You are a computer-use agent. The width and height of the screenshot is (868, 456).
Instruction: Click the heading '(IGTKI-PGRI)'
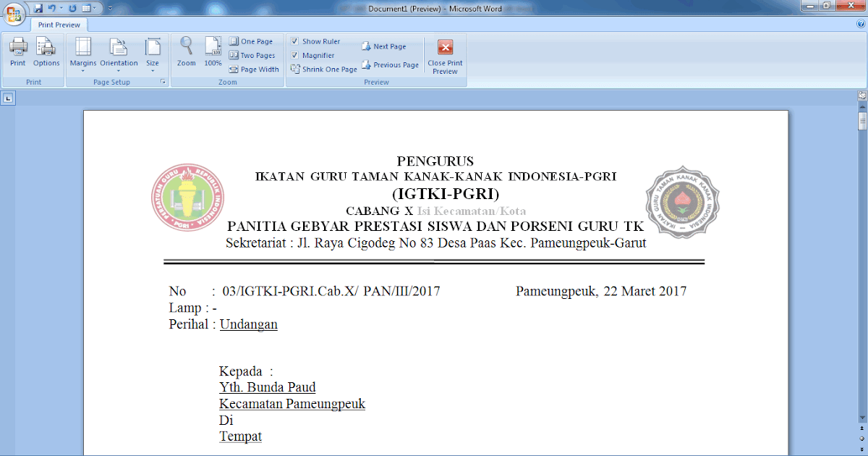pyautogui.click(x=446, y=194)
